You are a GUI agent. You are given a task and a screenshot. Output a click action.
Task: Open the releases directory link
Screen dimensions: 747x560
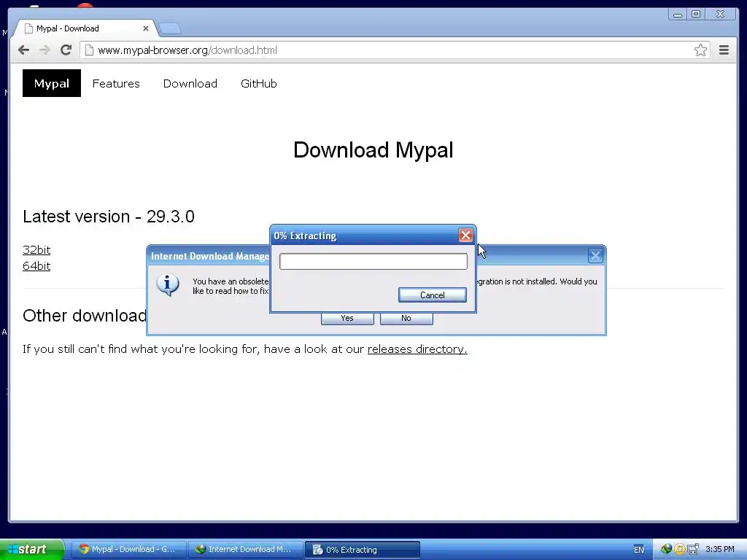coord(417,349)
